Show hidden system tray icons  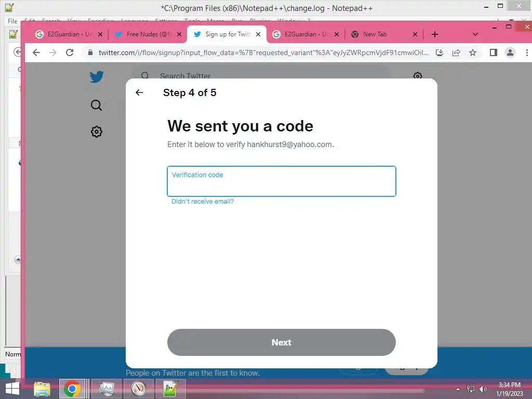458,390
